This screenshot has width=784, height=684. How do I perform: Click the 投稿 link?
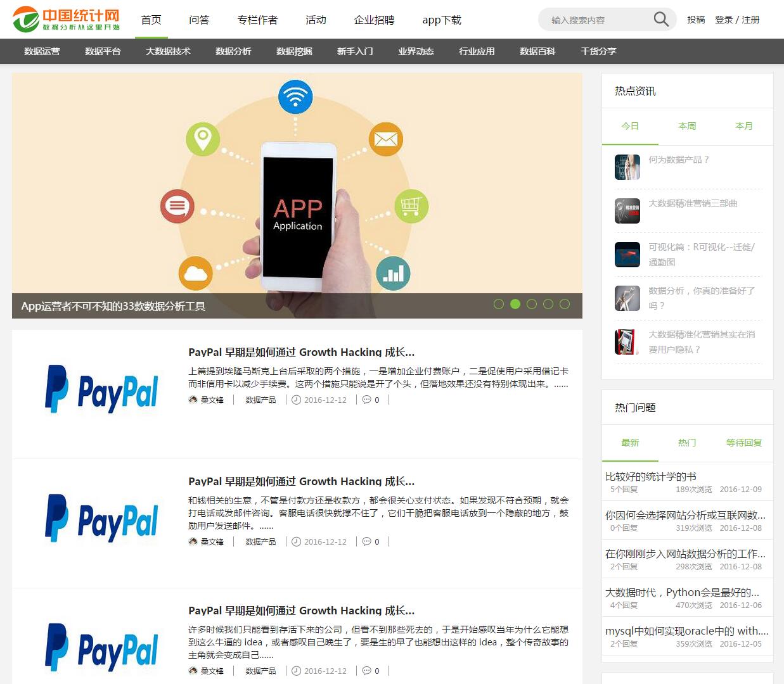click(x=696, y=20)
